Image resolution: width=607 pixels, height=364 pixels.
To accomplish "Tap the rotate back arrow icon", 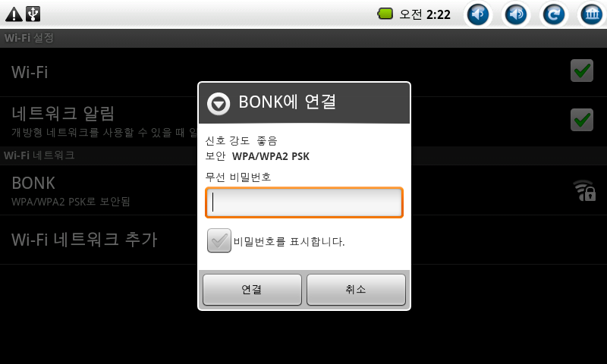I will tap(554, 14).
